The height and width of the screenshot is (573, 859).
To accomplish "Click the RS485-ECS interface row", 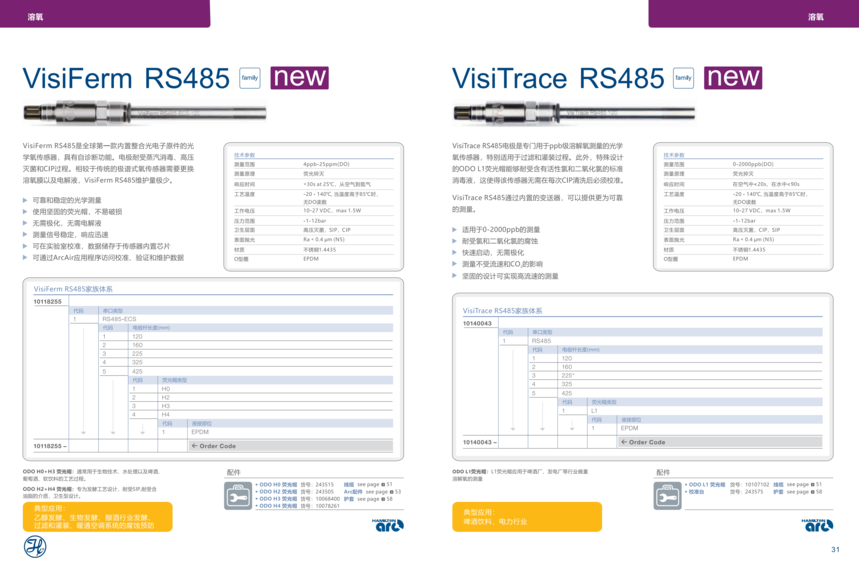I will click(232, 319).
